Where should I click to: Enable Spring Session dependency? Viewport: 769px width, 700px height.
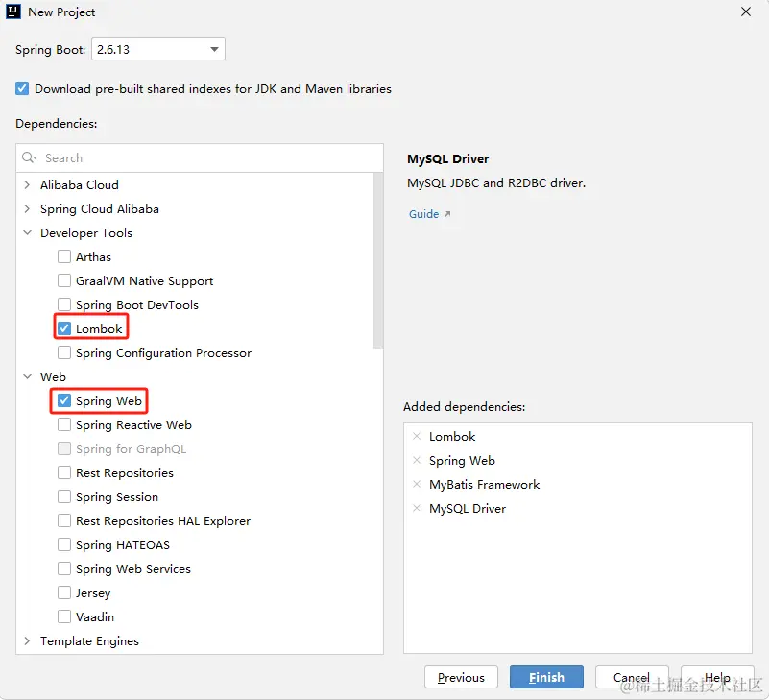pyautogui.click(x=64, y=497)
